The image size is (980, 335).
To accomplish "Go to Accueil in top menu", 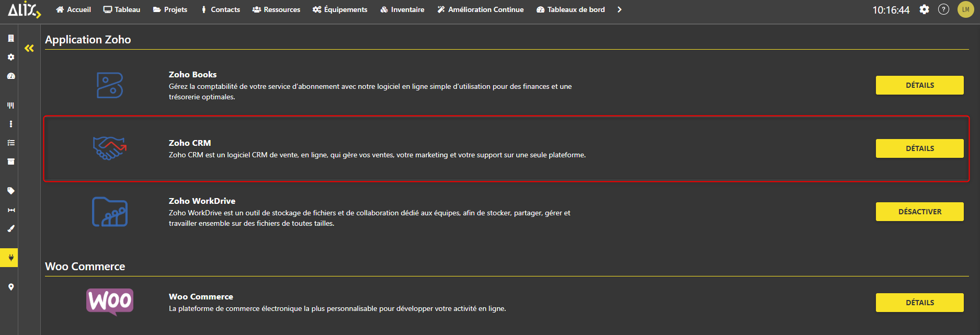I will point(73,9).
